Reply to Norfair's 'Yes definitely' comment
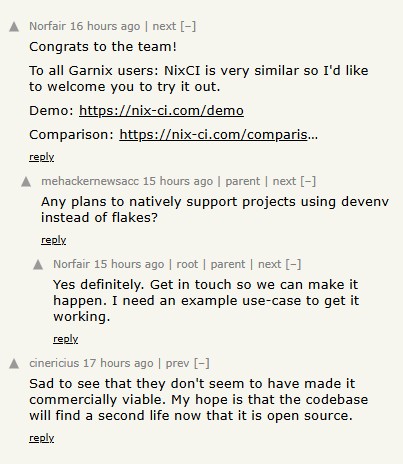The height and width of the screenshot is (464, 403). 66,339
